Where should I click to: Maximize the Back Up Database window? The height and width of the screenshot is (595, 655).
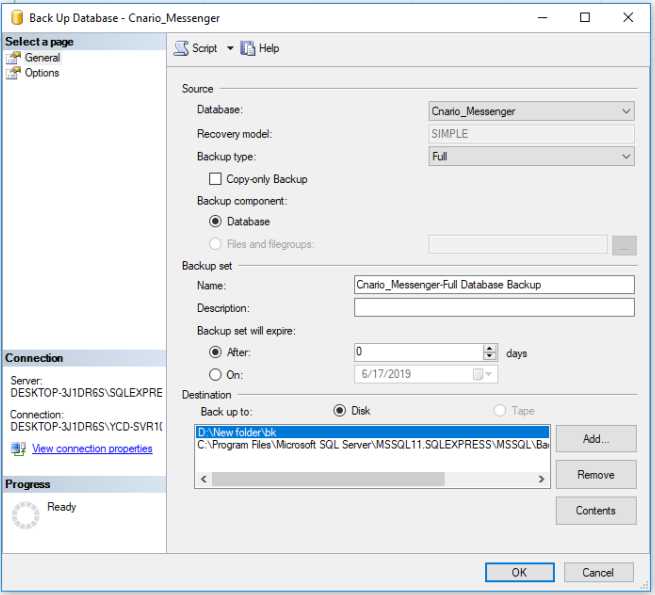click(585, 18)
